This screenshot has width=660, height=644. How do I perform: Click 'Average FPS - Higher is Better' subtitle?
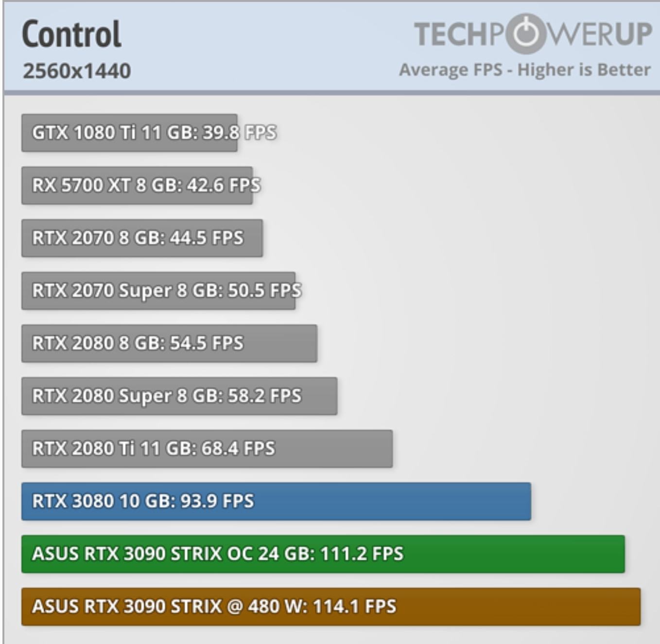[x=524, y=70]
